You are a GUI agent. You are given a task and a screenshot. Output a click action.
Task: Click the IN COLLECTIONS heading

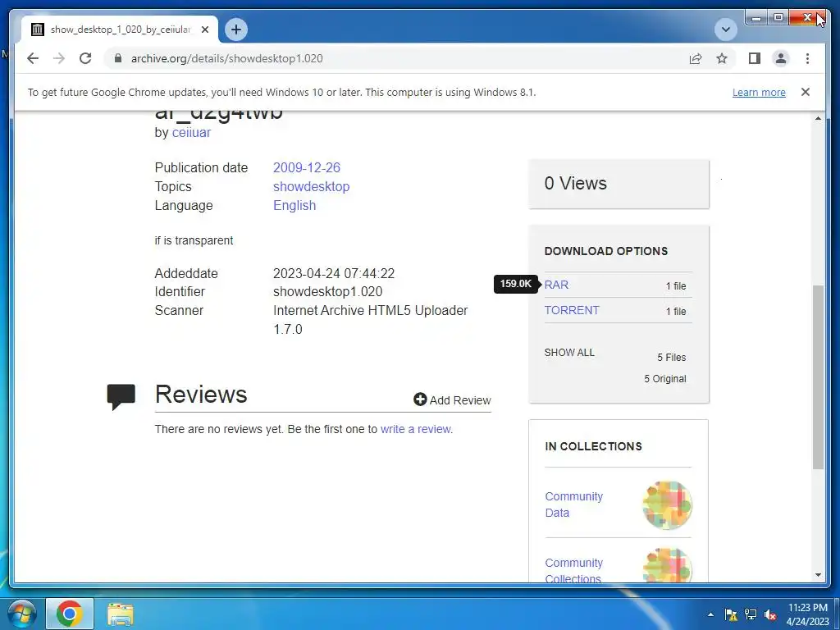point(594,446)
